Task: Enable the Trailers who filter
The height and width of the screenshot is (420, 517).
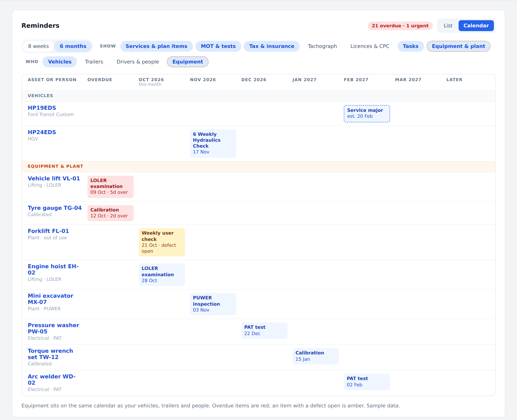Action: [x=94, y=62]
